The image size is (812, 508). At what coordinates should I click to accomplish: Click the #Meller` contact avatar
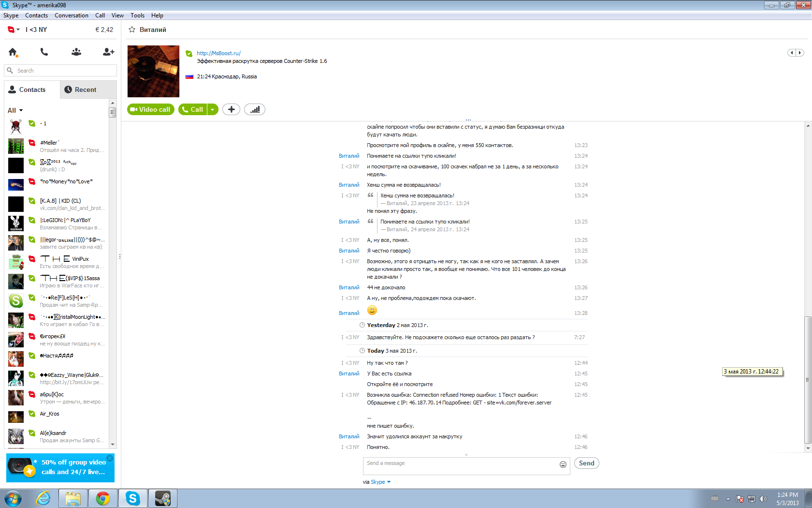16,146
